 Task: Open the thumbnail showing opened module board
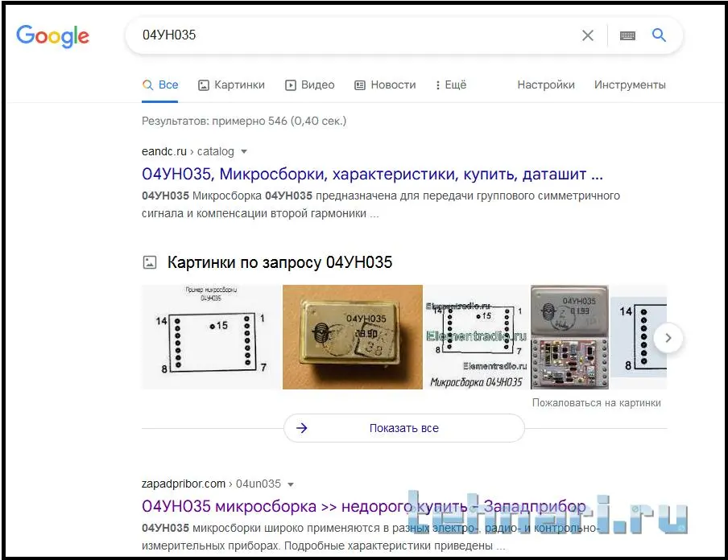point(569,337)
